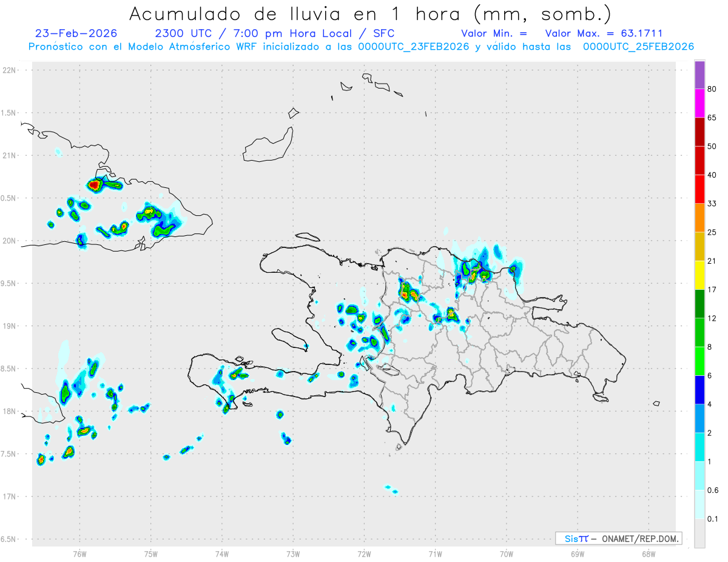The width and height of the screenshot is (728, 562).
Task: Click the colorbar value '65'
Action: click(712, 118)
